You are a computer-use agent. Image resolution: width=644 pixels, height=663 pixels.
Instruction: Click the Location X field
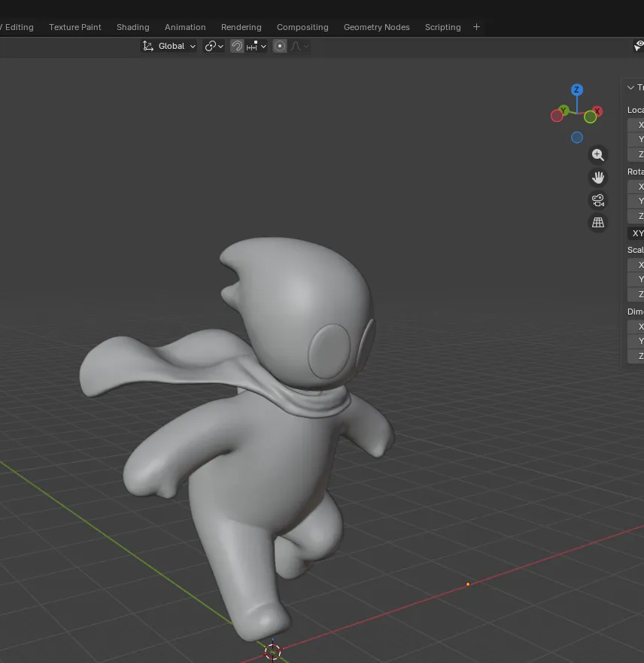(x=636, y=125)
